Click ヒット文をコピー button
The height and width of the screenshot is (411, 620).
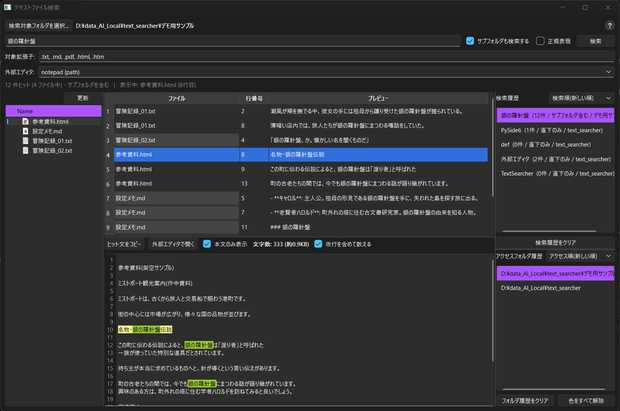point(124,244)
